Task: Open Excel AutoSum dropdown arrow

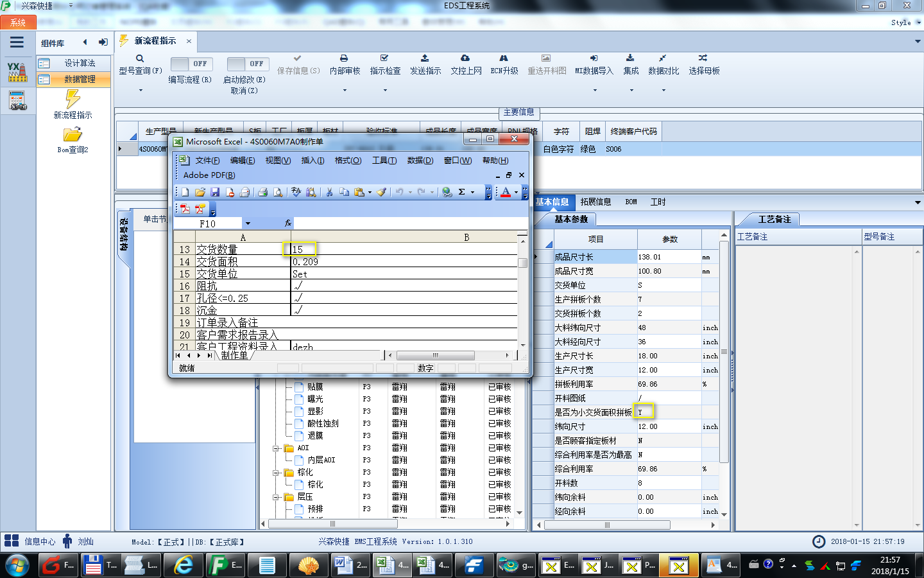Action: pos(473,192)
